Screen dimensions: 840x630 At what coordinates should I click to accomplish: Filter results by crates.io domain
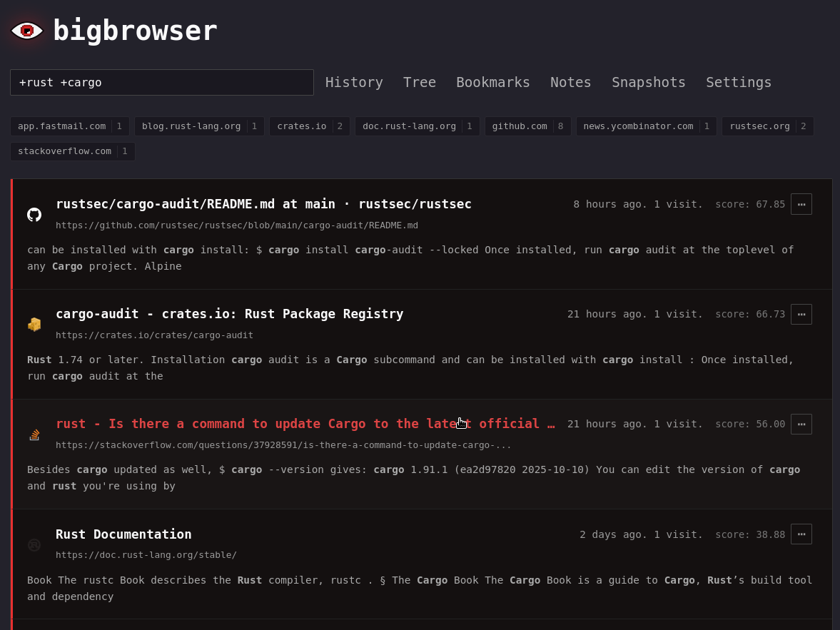(309, 126)
